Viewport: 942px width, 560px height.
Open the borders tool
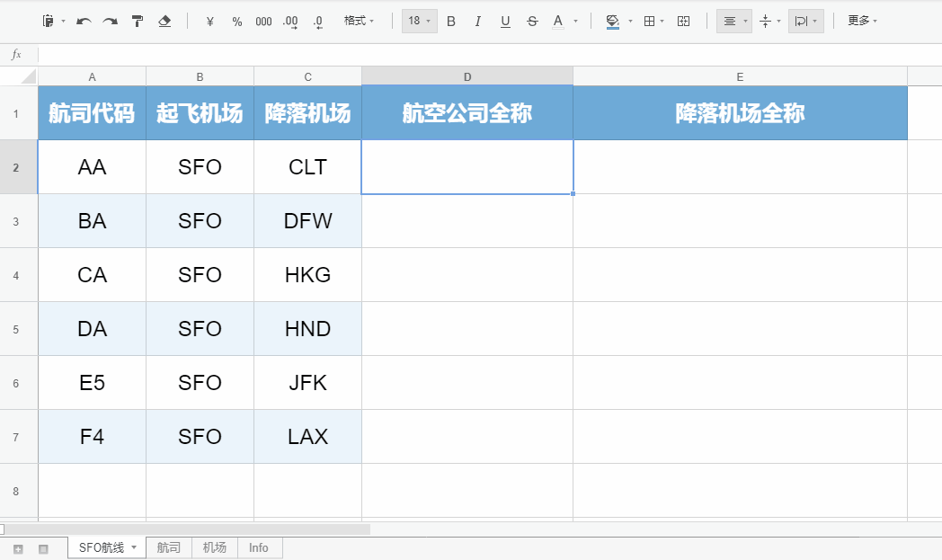click(x=650, y=20)
